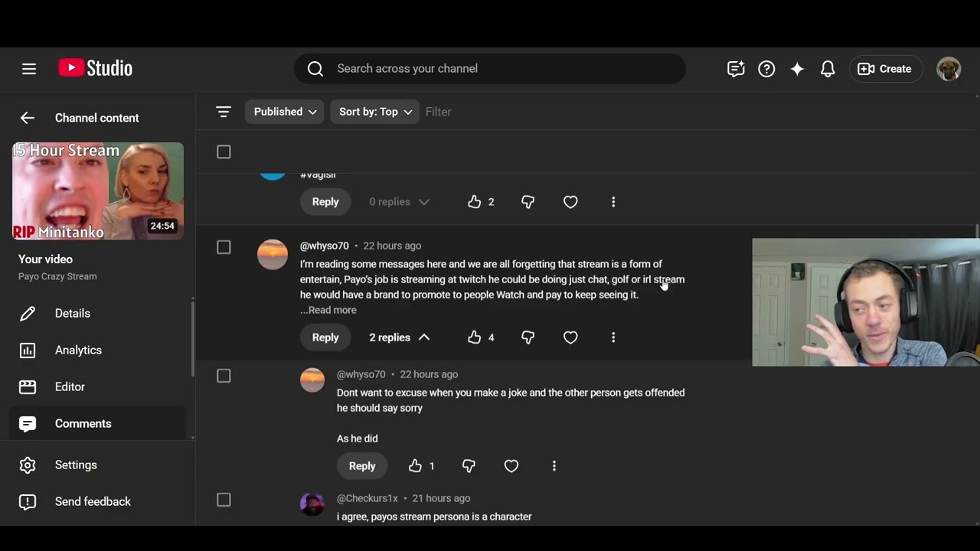Open more options for @whyso70 top comment
Image resolution: width=980 pixels, height=551 pixels.
pos(613,337)
